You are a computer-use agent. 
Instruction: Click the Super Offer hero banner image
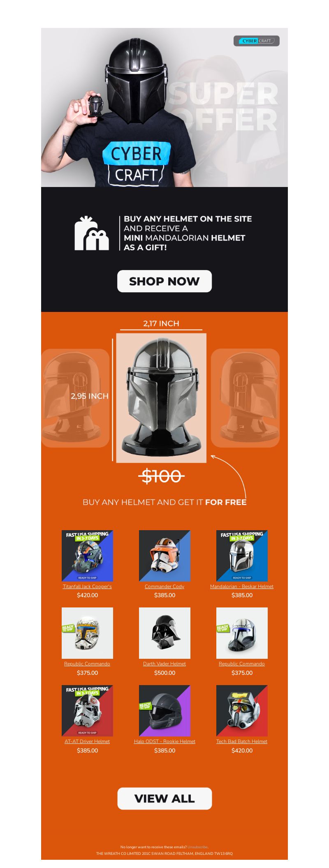click(x=164, y=107)
